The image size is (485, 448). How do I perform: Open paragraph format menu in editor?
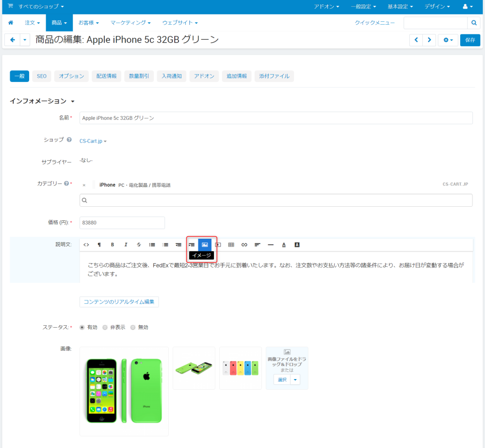pos(99,245)
